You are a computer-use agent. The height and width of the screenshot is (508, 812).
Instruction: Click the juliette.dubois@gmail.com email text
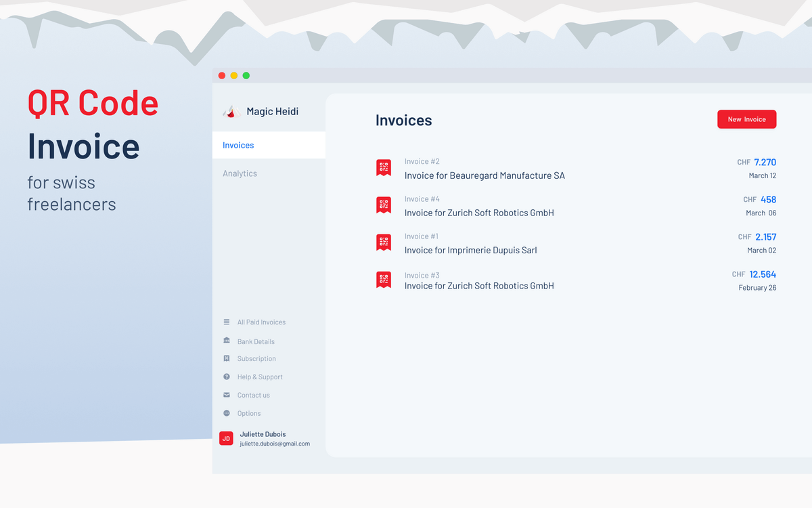pos(275,444)
